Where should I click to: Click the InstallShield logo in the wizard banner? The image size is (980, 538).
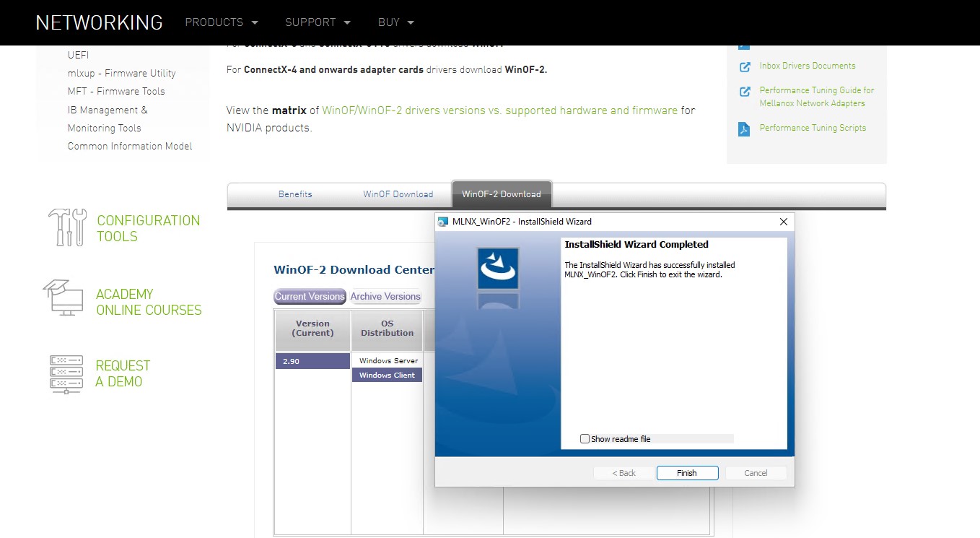click(498, 269)
